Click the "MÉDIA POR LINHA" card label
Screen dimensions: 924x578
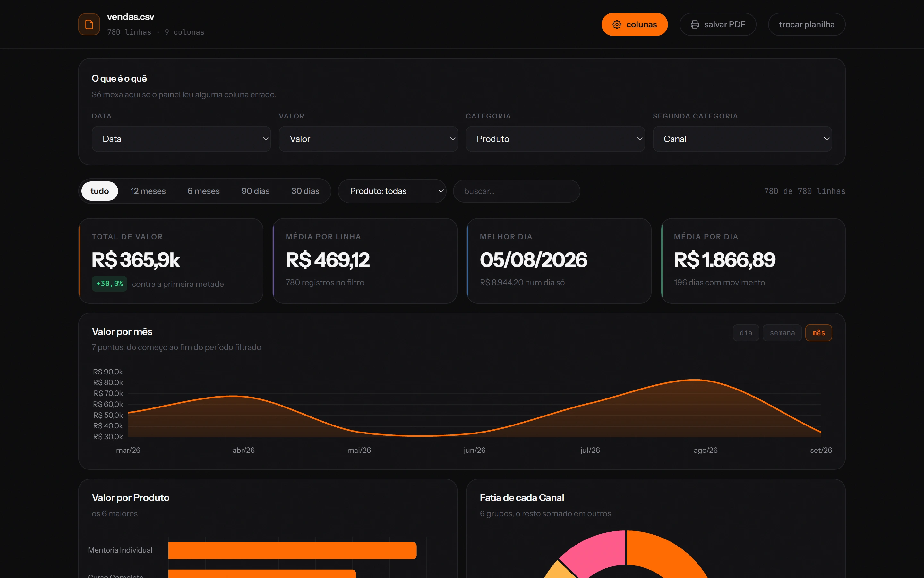point(323,237)
